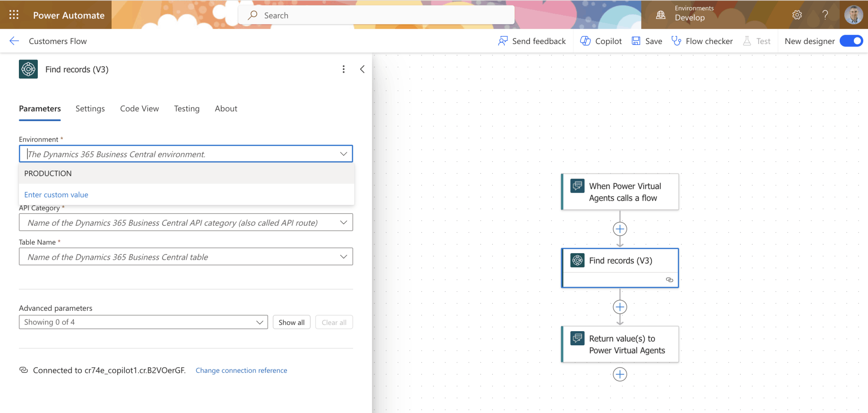868x413 pixels.
Task: Open the Advanced parameters dropdown
Action: pyautogui.click(x=143, y=322)
